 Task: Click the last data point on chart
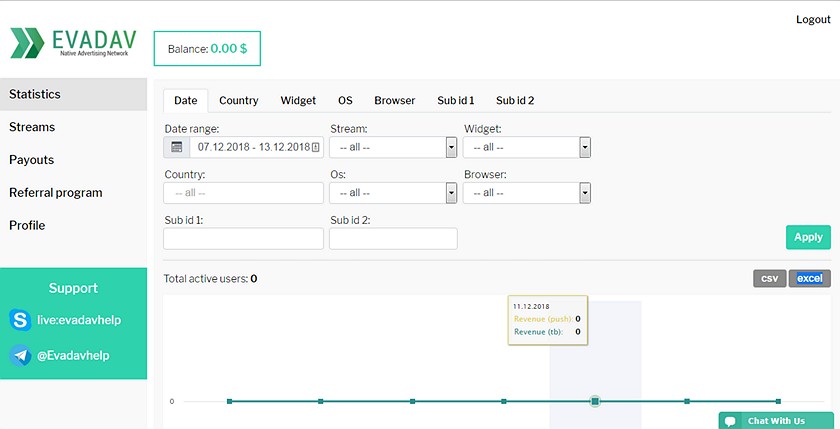click(x=778, y=401)
